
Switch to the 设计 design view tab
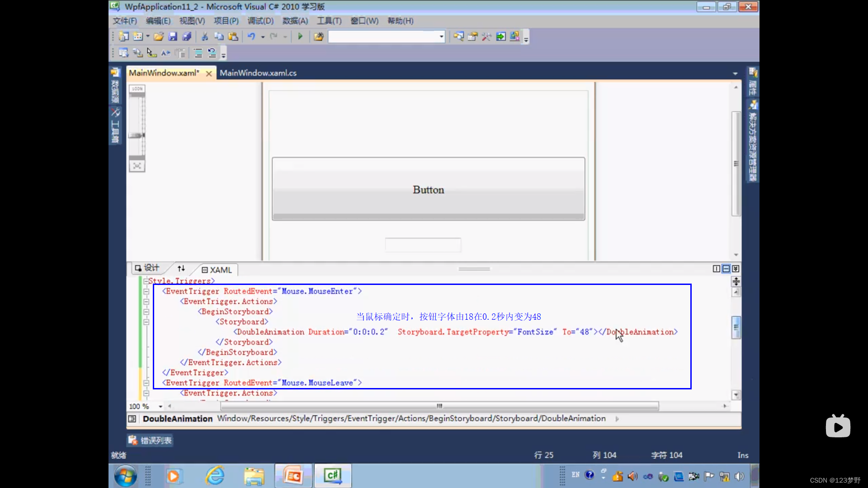point(147,268)
